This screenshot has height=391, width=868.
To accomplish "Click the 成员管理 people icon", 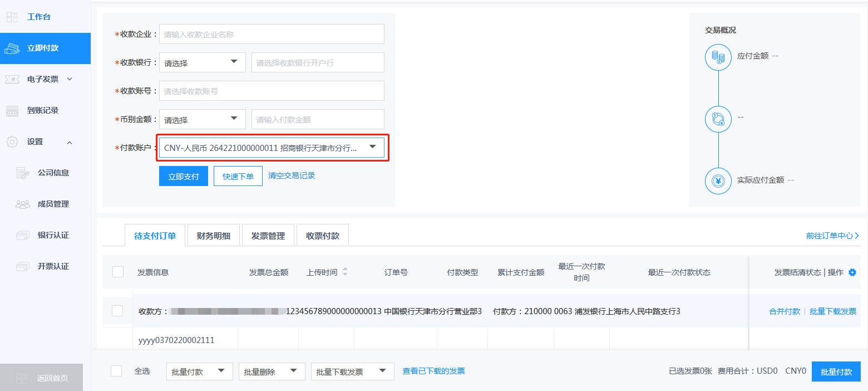I will point(23,204).
